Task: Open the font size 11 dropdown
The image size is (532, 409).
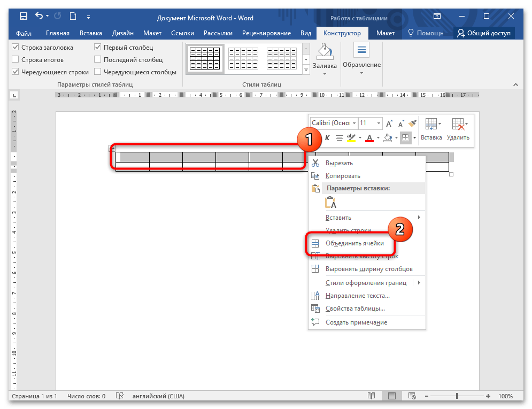Action: click(379, 123)
